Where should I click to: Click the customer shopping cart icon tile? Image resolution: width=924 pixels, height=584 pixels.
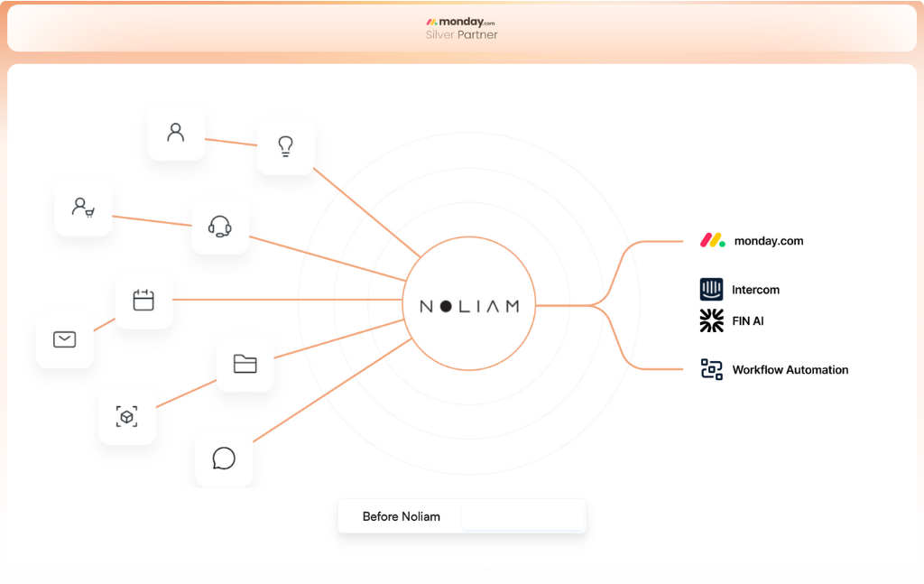(x=83, y=208)
